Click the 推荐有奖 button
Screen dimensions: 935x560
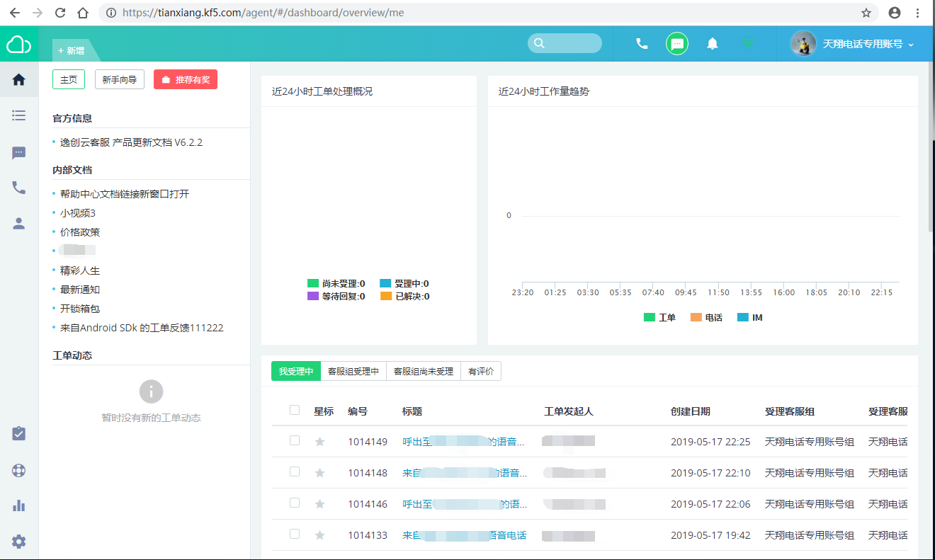pyautogui.click(x=186, y=80)
